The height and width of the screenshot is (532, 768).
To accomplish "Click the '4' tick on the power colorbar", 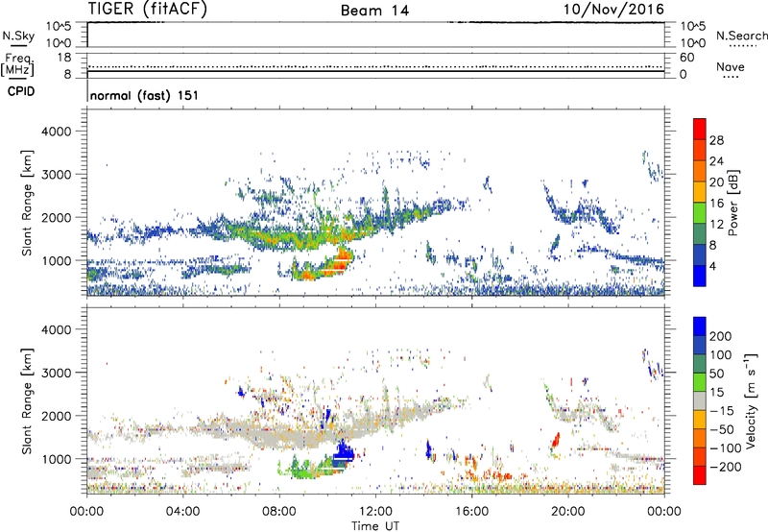I will pyautogui.click(x=712, y=267).
